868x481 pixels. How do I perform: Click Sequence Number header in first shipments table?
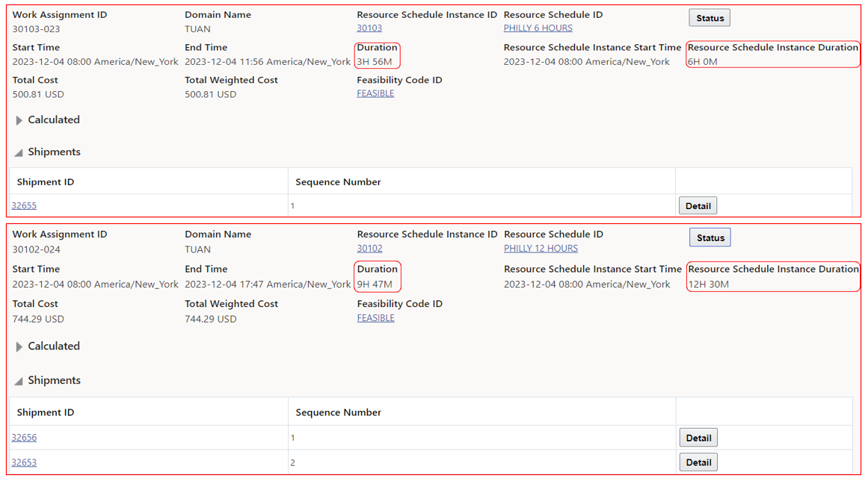[x=338, y=181]
